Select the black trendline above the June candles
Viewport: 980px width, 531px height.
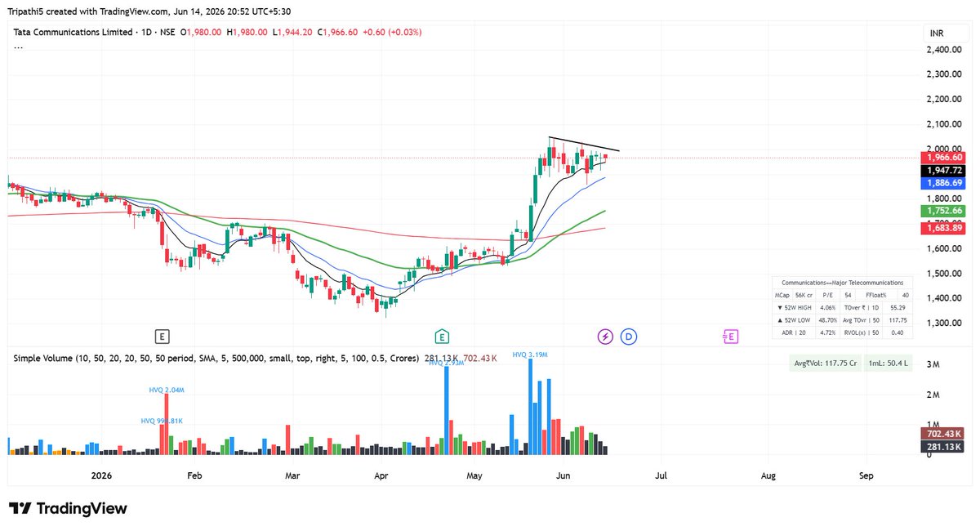[583, 144]
